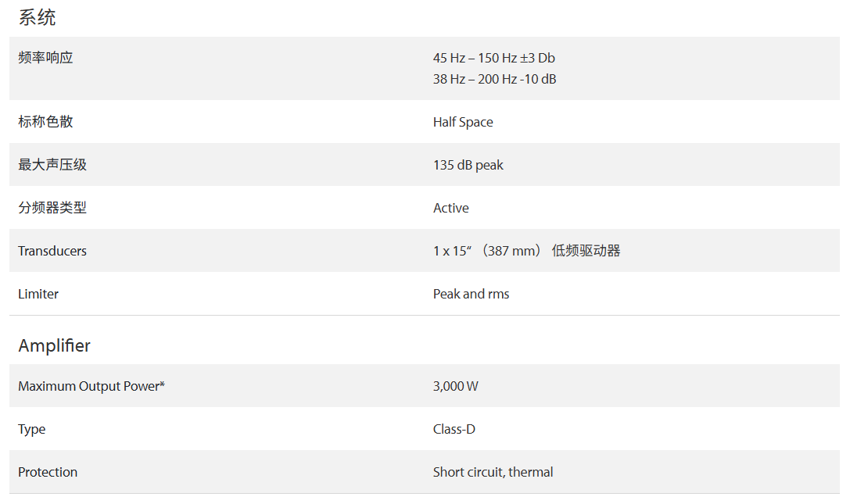
Task: Select the 45 Hz – 150 Hz ±3 Db value
Action: (x=493, y=58)
